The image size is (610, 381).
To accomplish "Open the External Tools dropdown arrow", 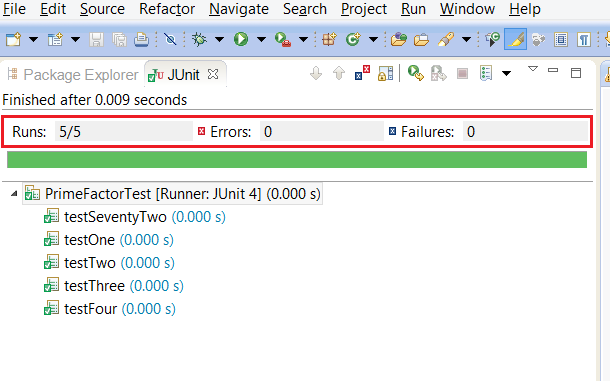I will click(303, 39).
